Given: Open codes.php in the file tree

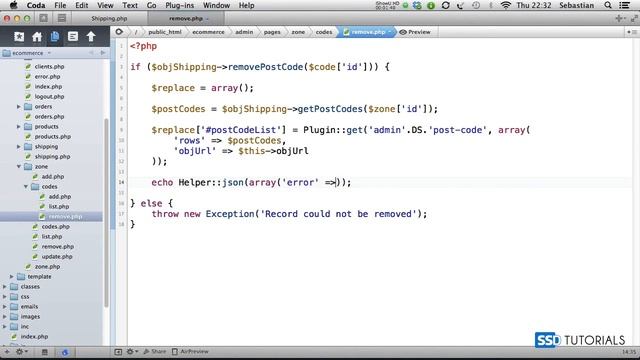Looking at the screenshot, I should tap(56, 227).
